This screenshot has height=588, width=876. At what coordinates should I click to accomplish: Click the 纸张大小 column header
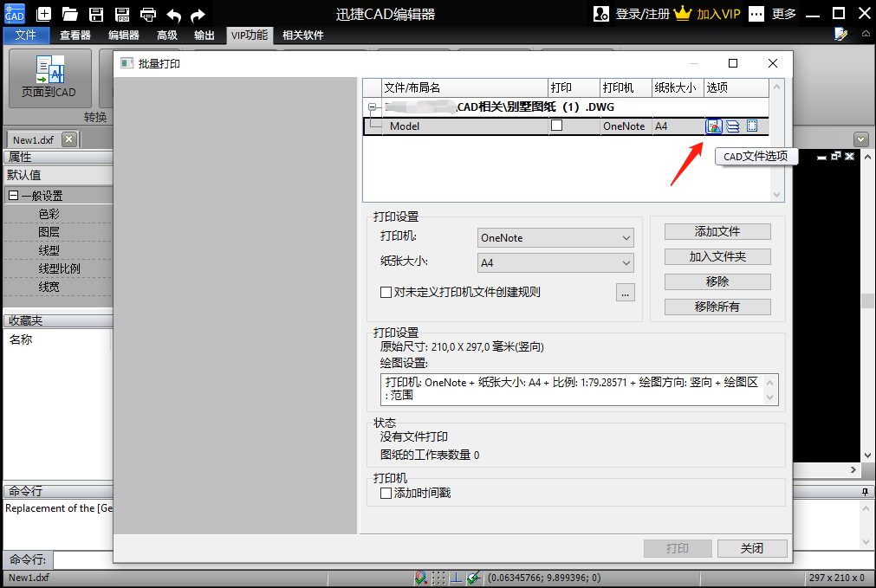678,87
